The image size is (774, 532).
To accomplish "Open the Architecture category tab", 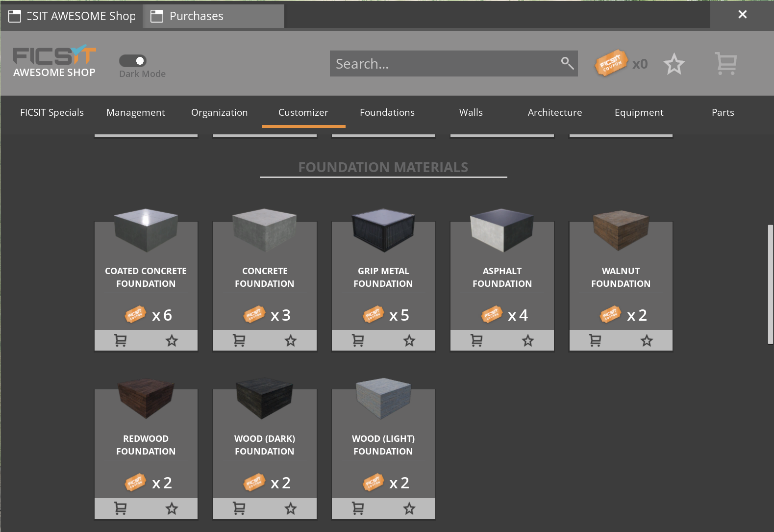I will [555, 112].
